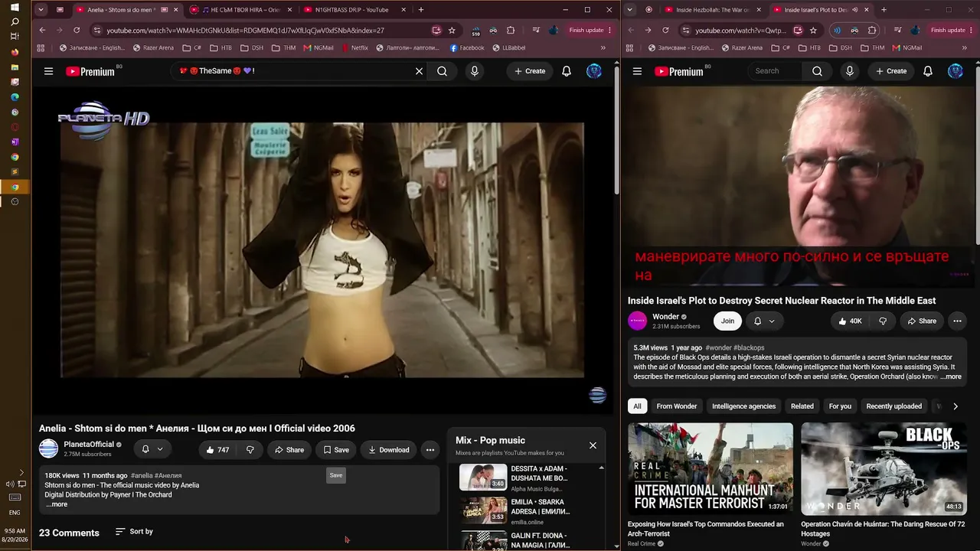Open YouTube guide menu in left window

48,71
